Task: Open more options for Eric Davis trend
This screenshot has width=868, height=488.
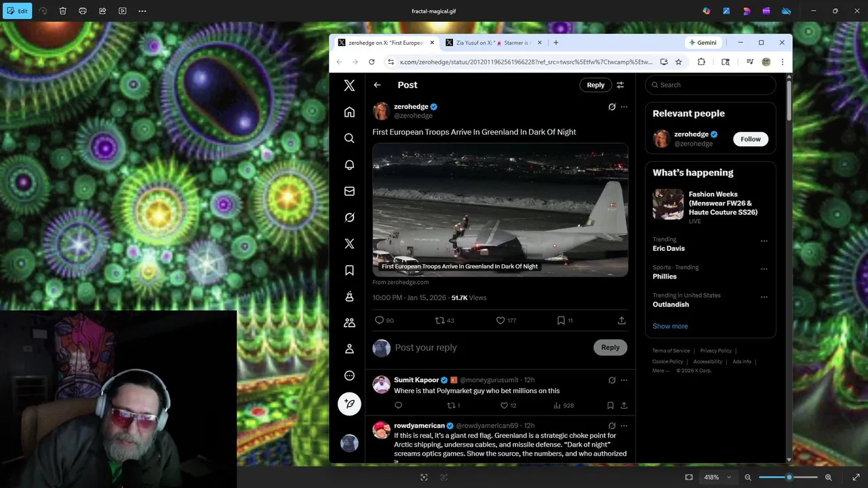Action: click(x=764, y=241)
